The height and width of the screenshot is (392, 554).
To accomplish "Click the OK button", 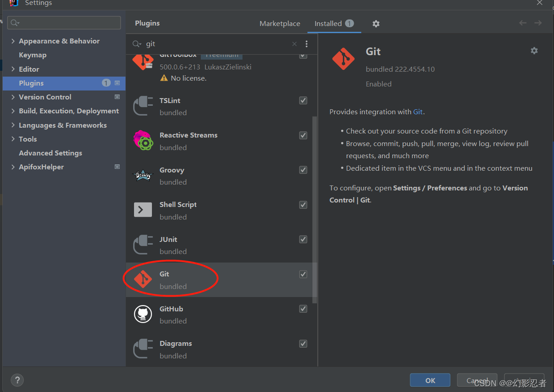I will point(430,380).
